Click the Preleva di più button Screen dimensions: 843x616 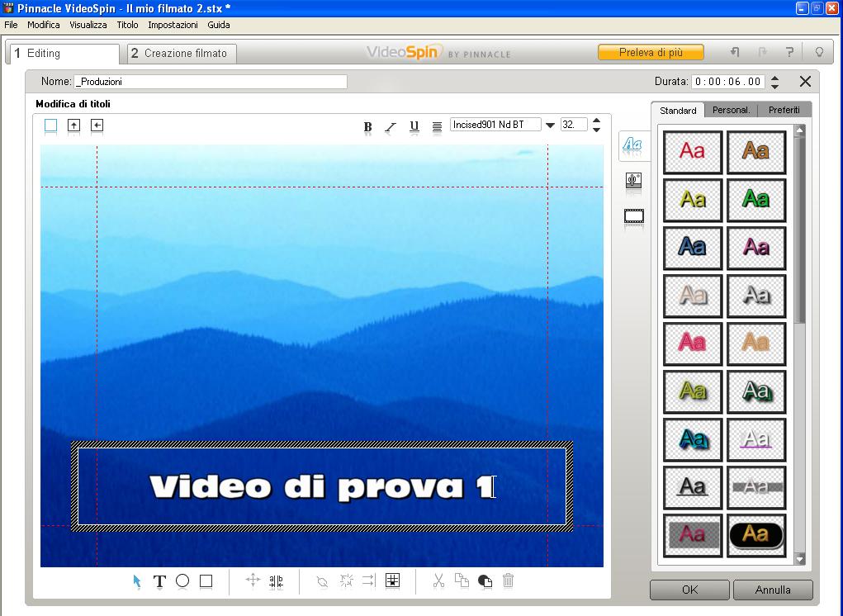coord(651,52)
